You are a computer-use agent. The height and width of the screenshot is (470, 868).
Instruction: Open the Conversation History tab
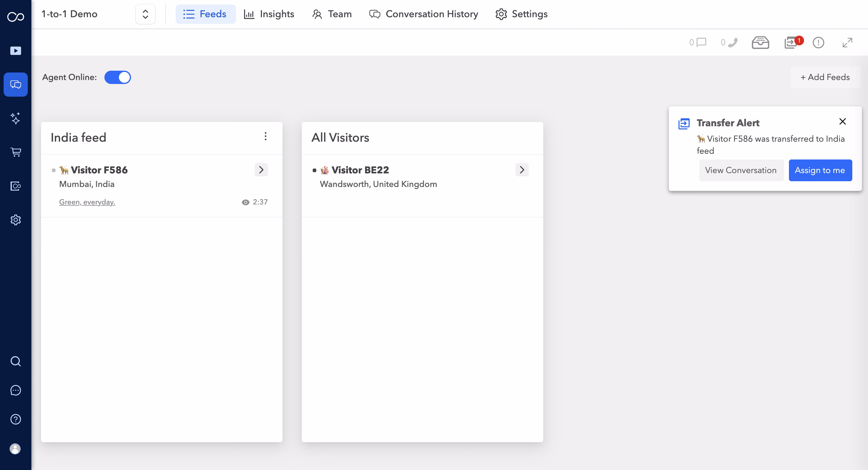pos(423,14)
